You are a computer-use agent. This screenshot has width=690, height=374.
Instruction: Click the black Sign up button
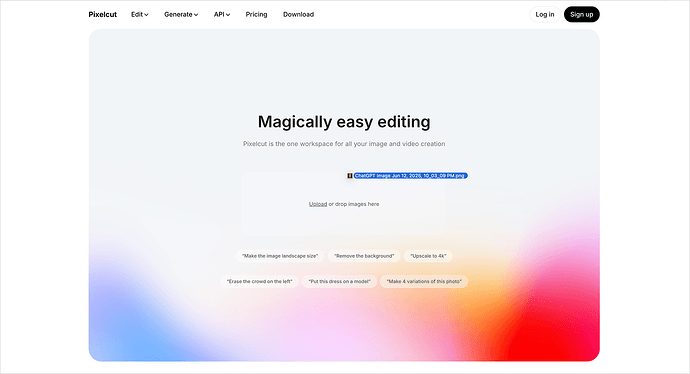tap(582, 15)
